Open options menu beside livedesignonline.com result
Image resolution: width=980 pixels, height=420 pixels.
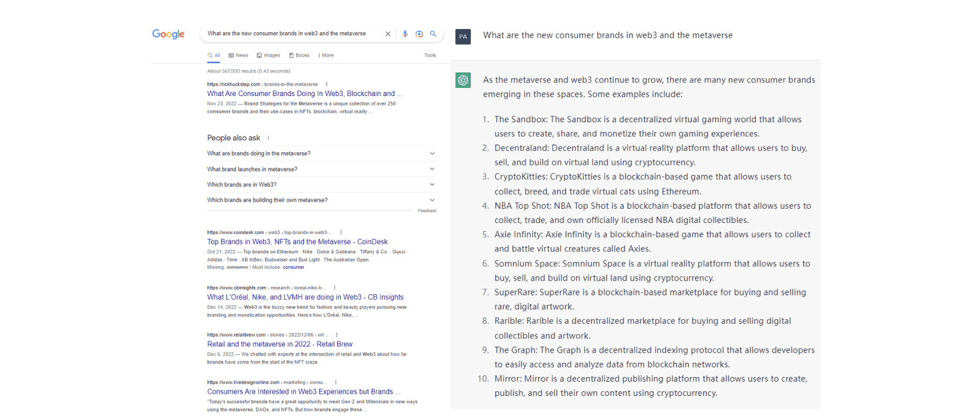click(x=335, y=382)
